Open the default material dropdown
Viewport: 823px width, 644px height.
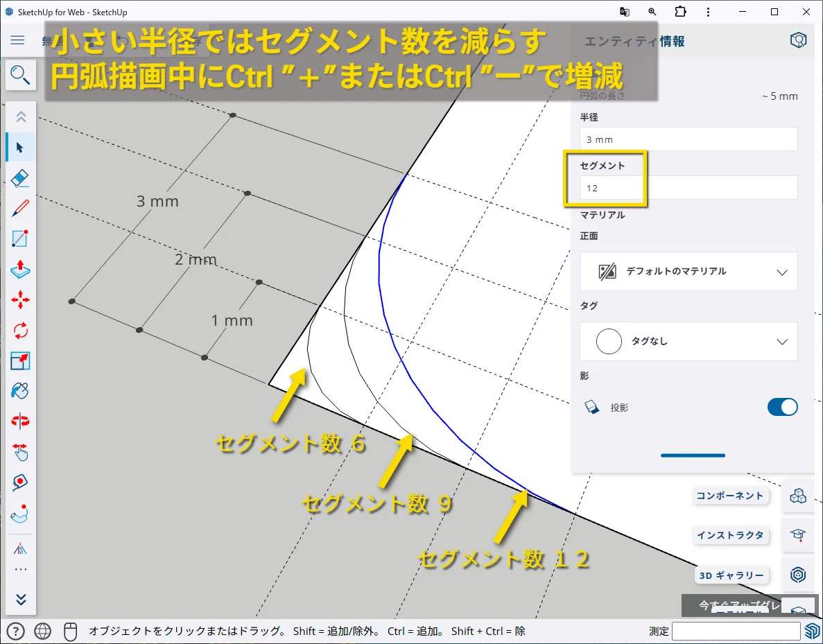pyautogui.click(x=688, y=271)
